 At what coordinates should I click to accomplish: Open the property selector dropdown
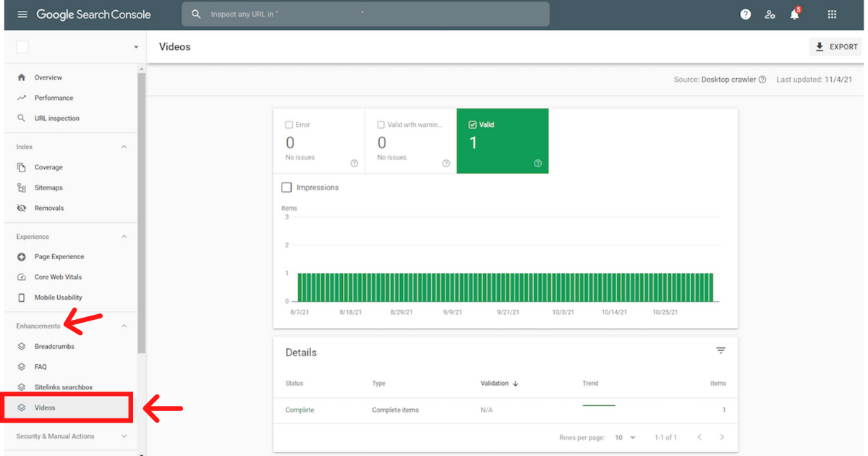click(x=135, y=48)
